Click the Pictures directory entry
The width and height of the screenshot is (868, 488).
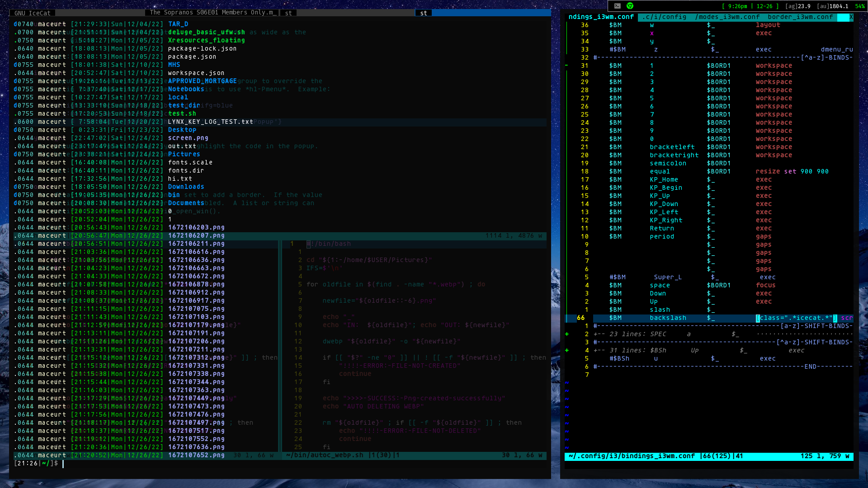184,154
